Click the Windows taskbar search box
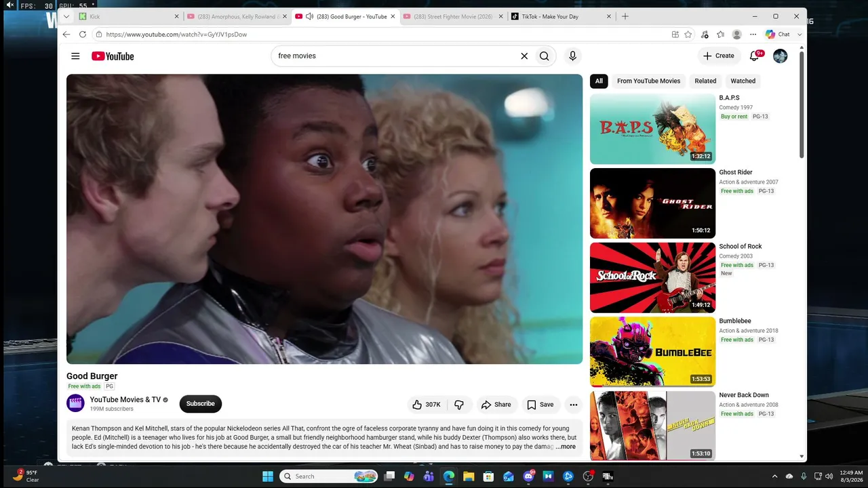The image size is (868, 488). click(329, 476)
